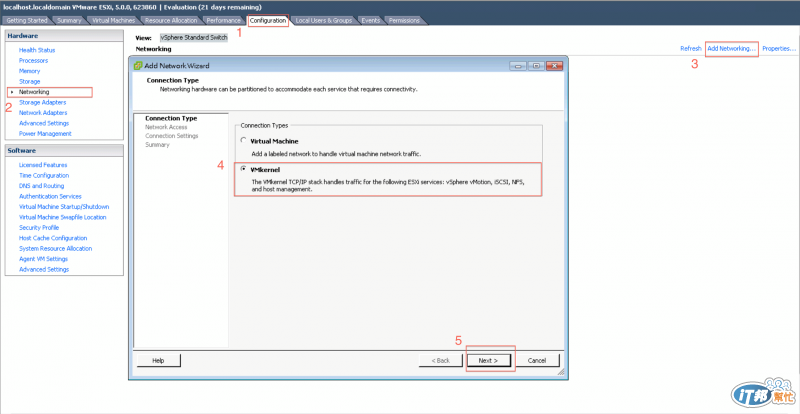The height and width of the screenshot is (414, 800).
Task: Close the Add Network Wizard window
Action: click(x=555, y=66)
